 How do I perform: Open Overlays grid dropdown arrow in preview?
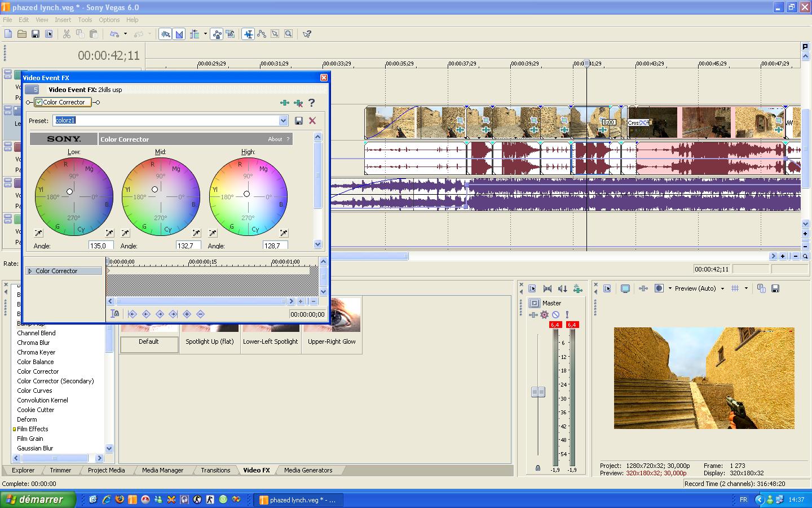click(746, 288)
